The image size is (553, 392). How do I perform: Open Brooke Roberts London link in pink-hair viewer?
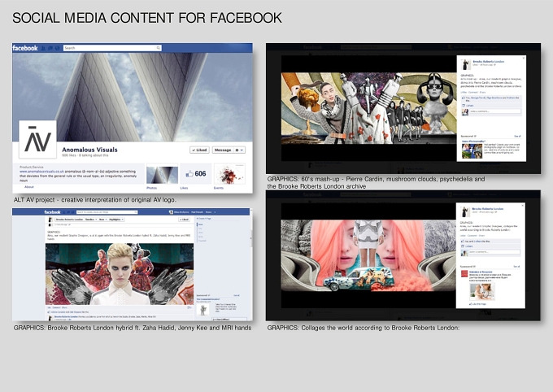click(x=488, y=209)
